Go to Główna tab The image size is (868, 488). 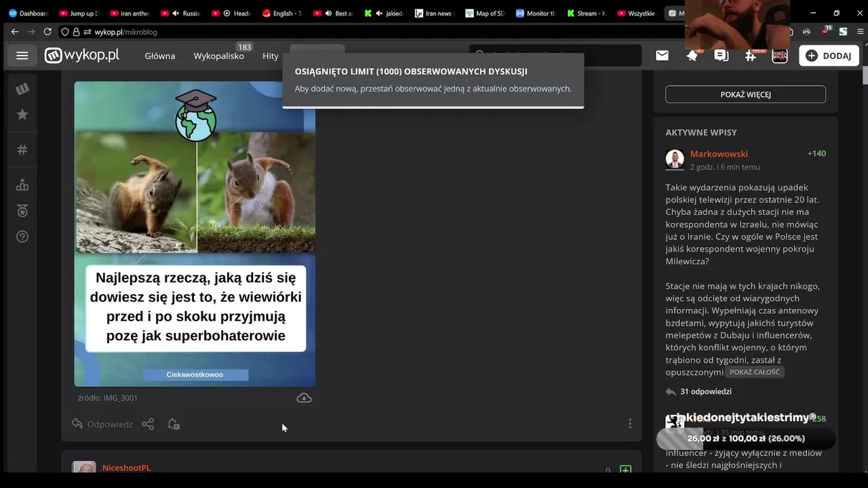160,56
